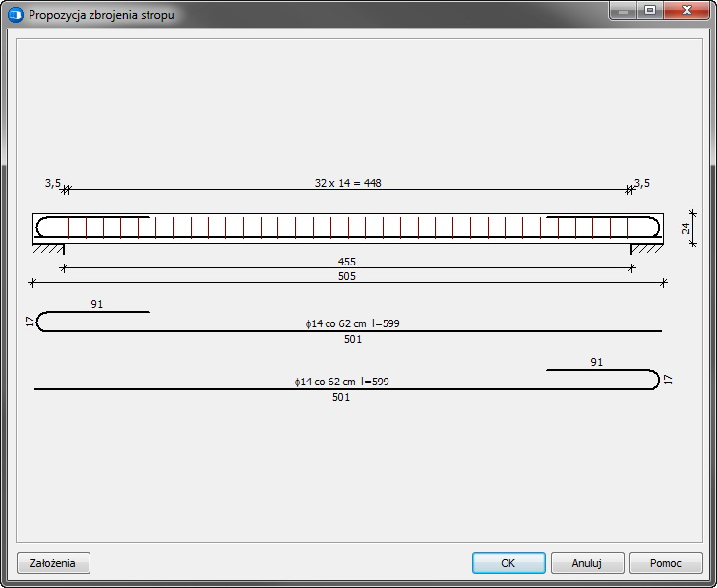The height and width of the screenshot is (588, 717).
Task: Minimize the dialog window
Action: tap(623, 11)
